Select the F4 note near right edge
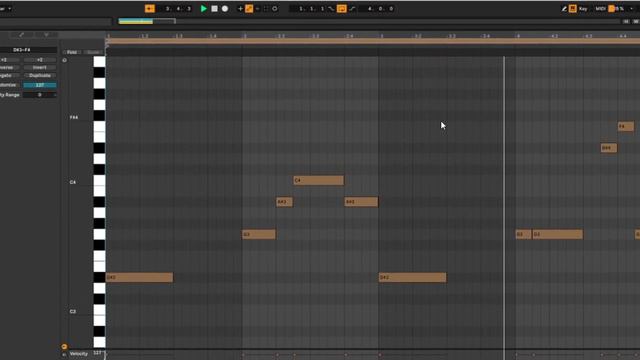640x360 pixels. pyautogui.click(x=626, y=127)
